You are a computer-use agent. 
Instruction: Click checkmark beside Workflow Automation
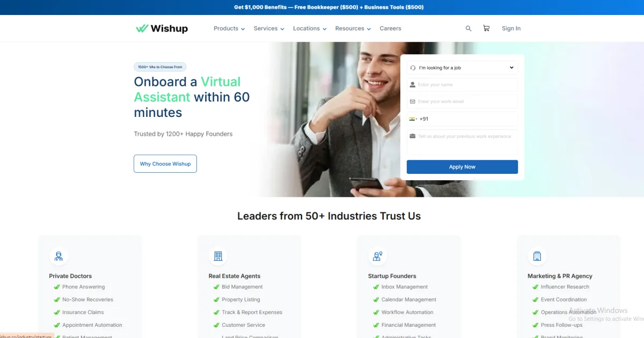click(376, 312)
